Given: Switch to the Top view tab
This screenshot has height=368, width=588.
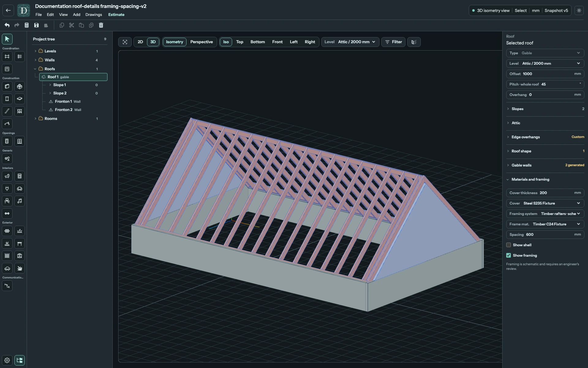Looking at the screenshot, I should pos(239,42).
